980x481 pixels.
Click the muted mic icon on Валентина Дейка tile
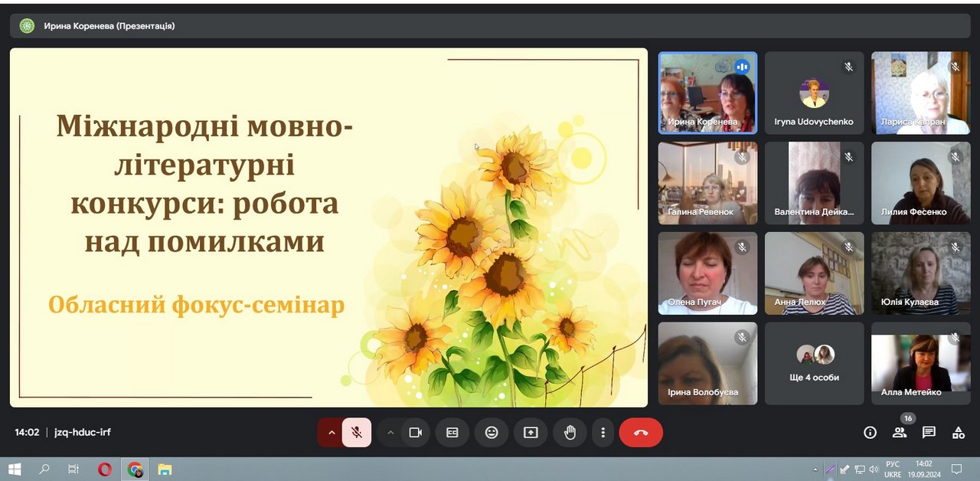848,157
